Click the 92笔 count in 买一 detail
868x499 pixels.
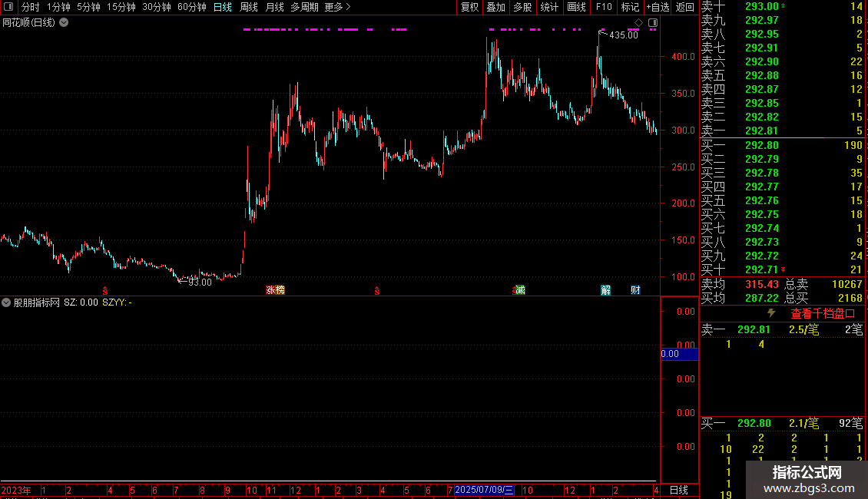(850, 423)
